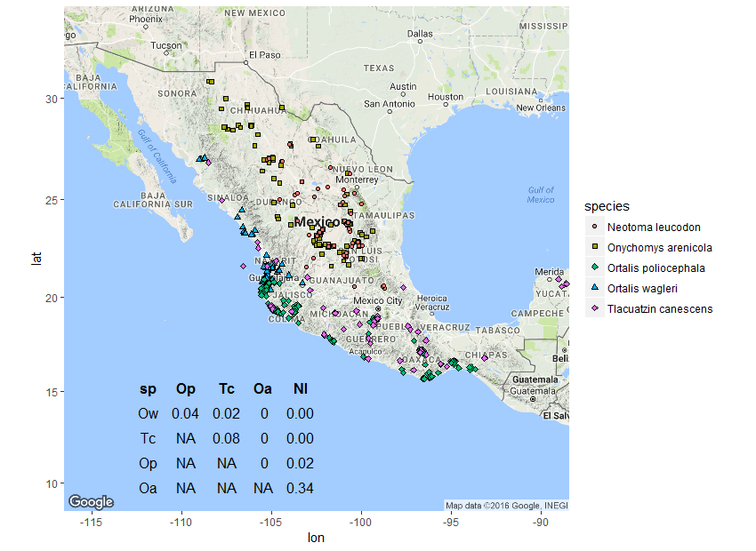
Task: Click the 'Mexico City' label on the map
Action: (377, 300)
